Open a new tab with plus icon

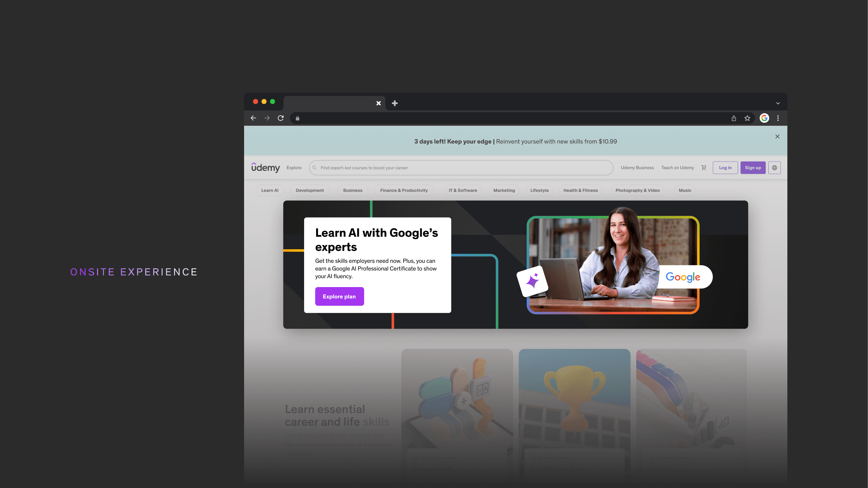[x=395, y=103]
